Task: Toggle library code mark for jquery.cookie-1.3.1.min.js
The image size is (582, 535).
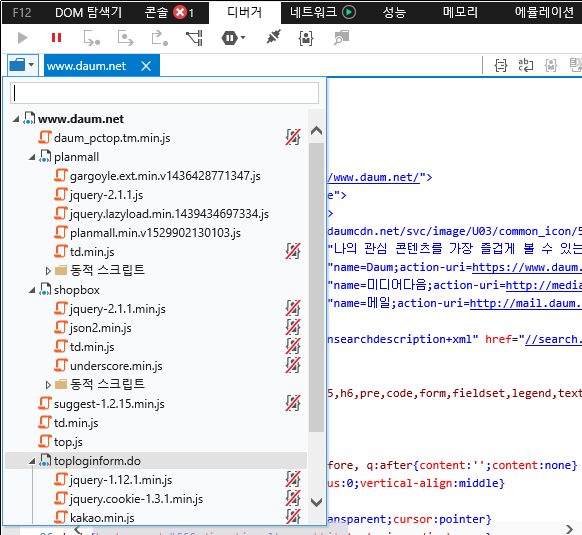Action: [x=293, y=498]
